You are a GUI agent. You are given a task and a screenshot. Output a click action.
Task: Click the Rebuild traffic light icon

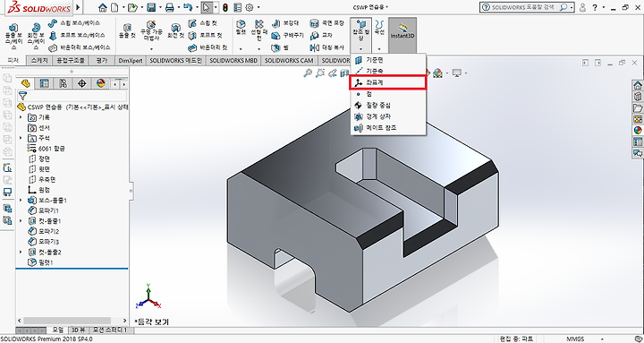coord(225,7)
